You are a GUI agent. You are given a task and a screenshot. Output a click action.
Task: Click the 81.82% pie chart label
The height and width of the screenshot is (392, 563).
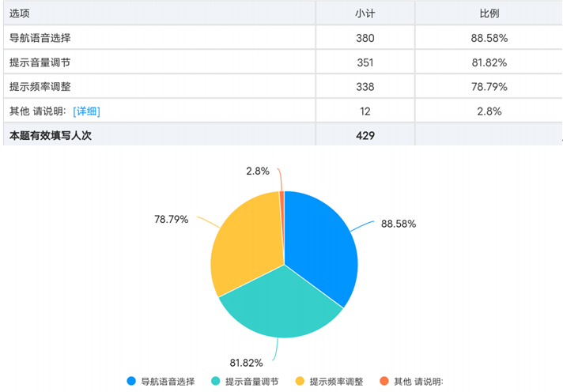click(246, 363)
